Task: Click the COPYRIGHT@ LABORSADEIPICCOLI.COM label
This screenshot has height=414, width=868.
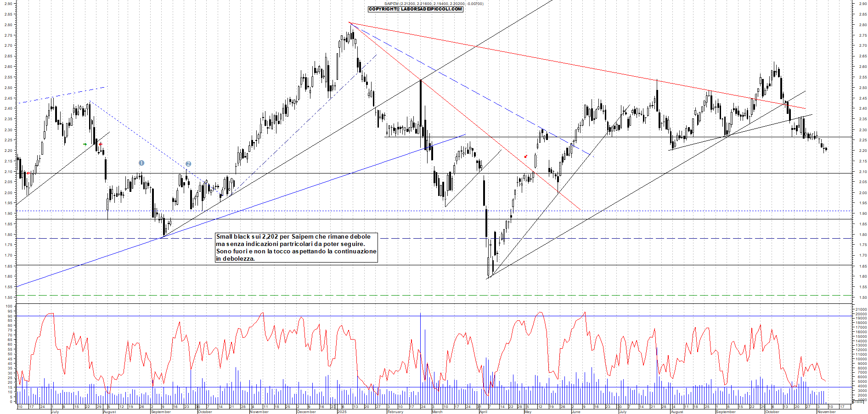Action: point(415,10)
